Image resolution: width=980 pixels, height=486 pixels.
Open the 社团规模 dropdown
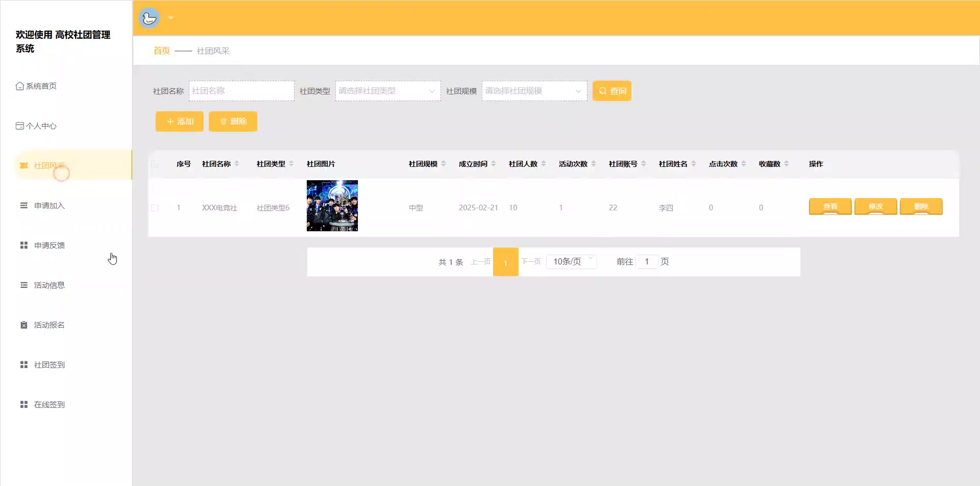(x=534, y=91)
